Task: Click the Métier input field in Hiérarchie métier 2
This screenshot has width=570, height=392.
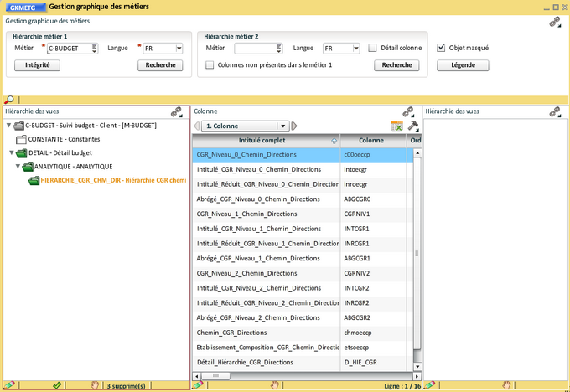Action: click(x=253, y=49)
